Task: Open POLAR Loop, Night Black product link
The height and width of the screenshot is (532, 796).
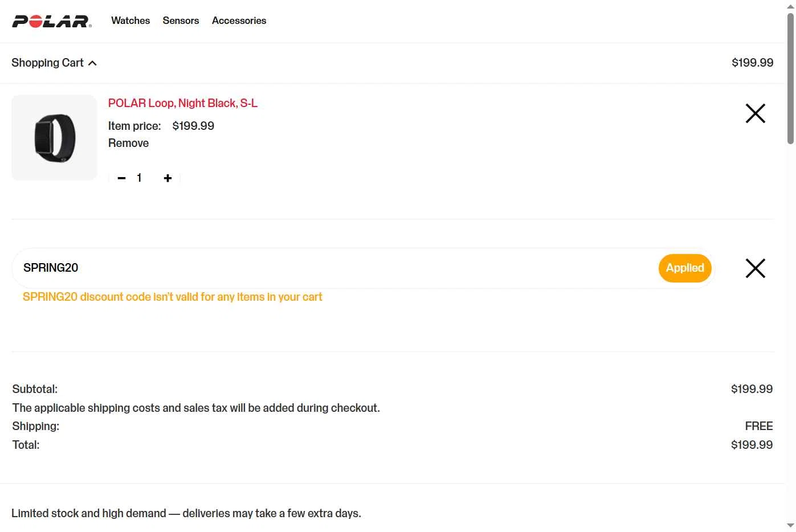Action: click(x=183, y=103)
